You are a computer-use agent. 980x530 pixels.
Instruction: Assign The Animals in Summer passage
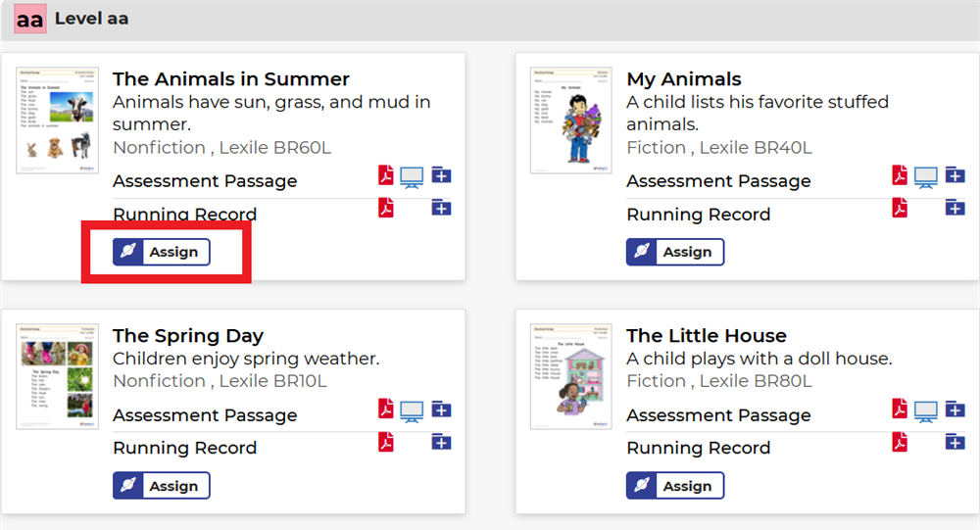pyautogui.click(x=162, y=252)
